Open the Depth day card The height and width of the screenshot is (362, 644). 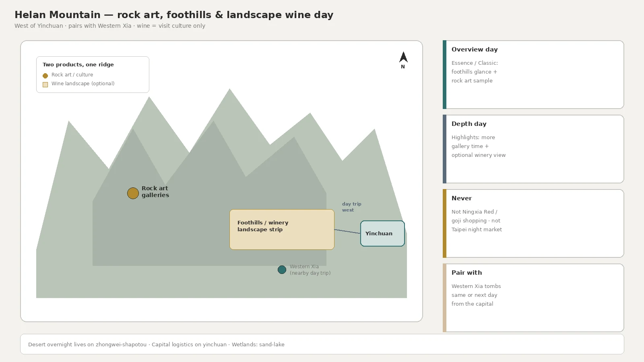click(533, 149)
